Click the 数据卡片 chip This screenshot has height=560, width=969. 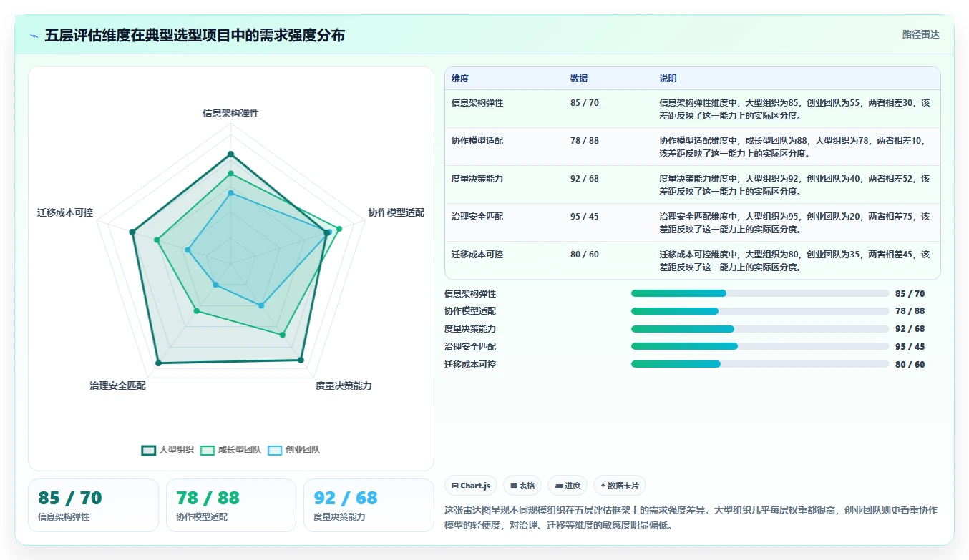[x=620, y=486]
